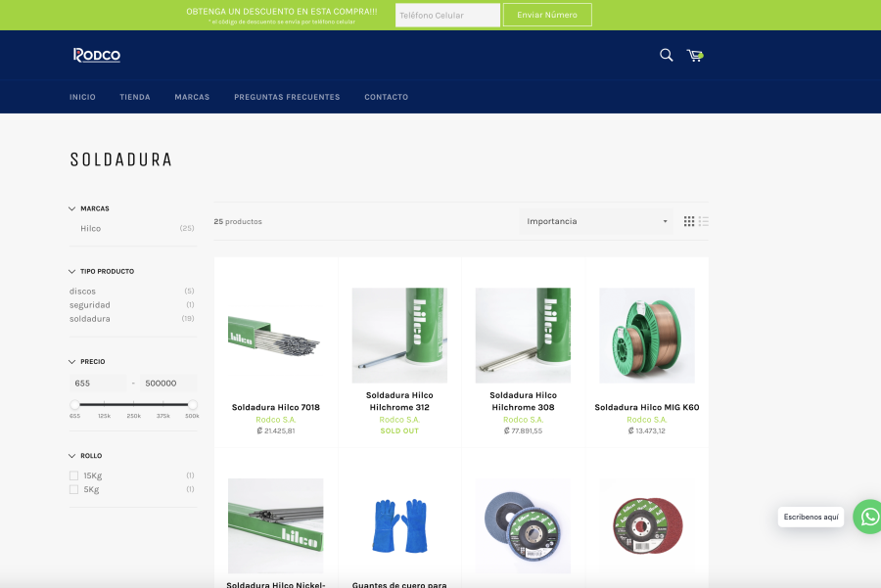Click the MIG K60 wire spool image
The height and width of the screenshot is (588, 881).
[x=647, y=336]
